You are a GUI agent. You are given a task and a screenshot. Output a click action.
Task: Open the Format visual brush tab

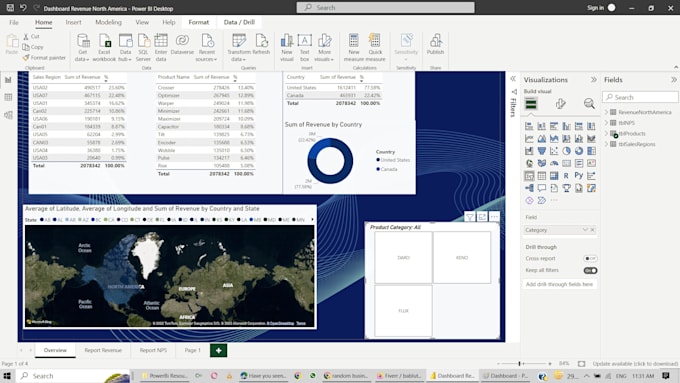(560, 104)
